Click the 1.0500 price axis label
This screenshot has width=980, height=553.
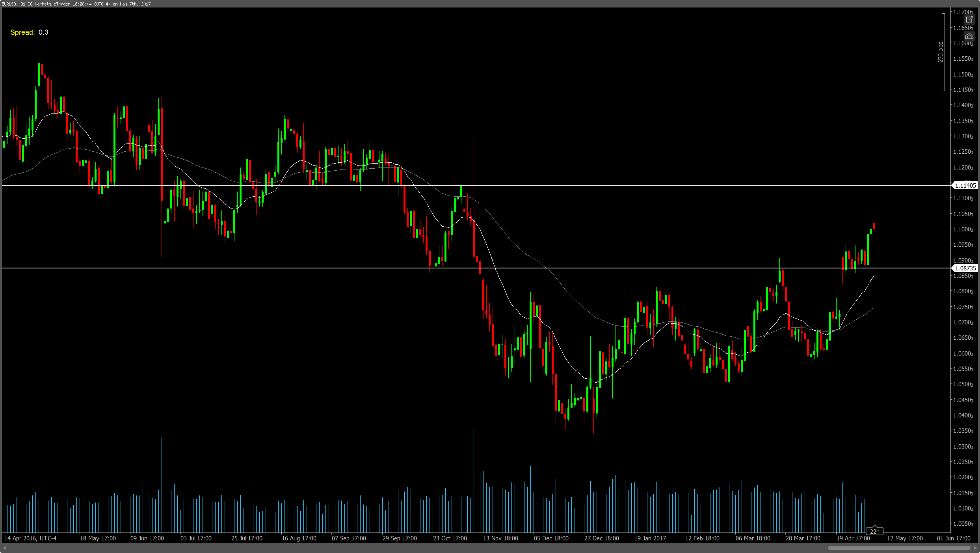963,384
